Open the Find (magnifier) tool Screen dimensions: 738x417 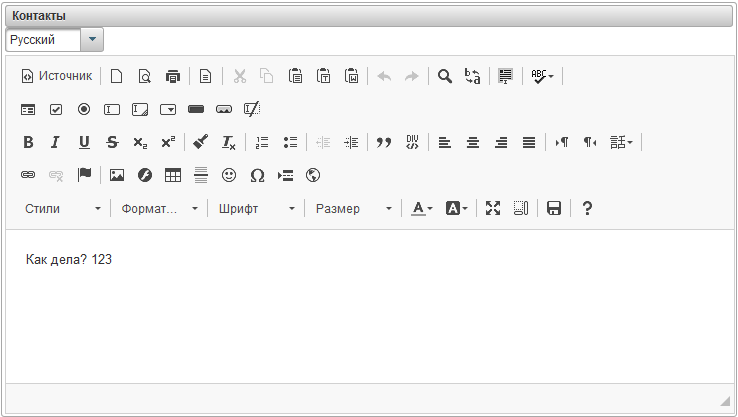(445, 75)
